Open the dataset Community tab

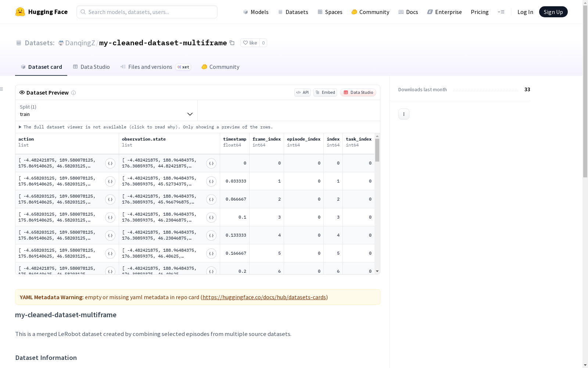point(220,67)
